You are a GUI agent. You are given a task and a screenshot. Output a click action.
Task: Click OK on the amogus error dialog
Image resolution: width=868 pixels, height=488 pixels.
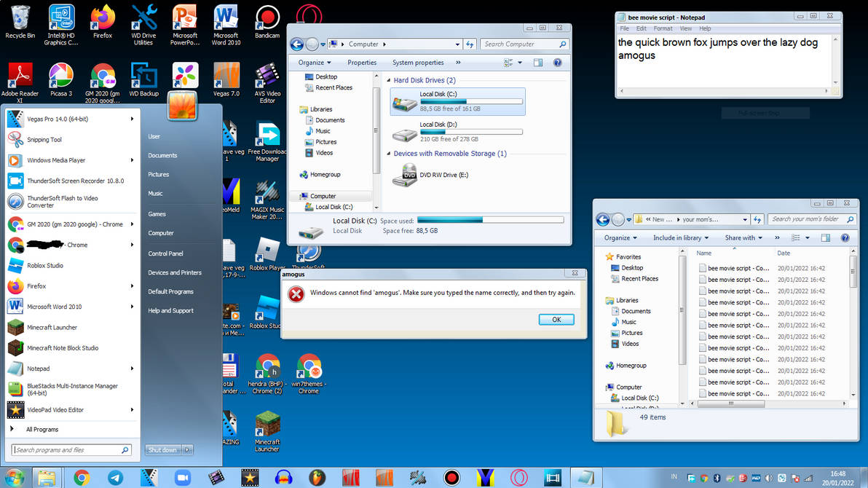tap(556, 319)
